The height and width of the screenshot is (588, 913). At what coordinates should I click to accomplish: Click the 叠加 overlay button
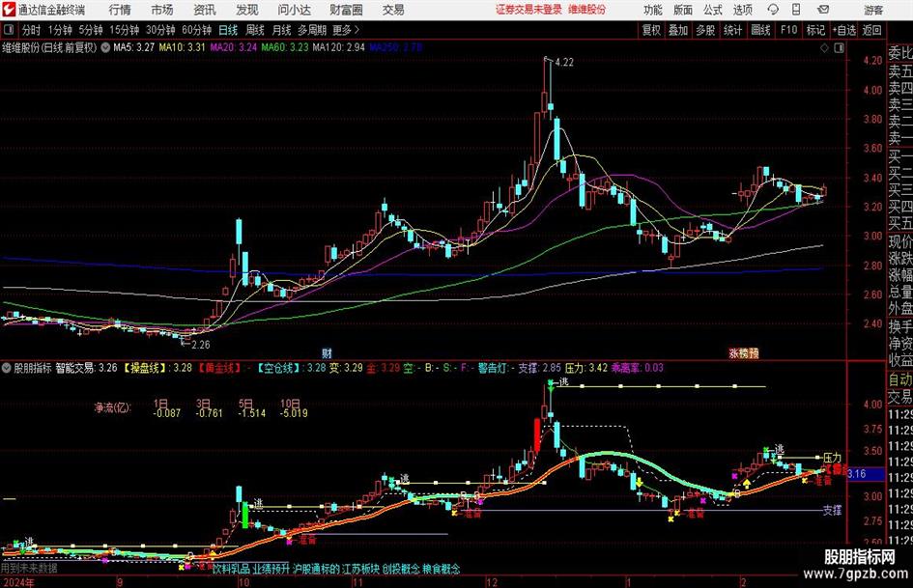coord(678,30)
